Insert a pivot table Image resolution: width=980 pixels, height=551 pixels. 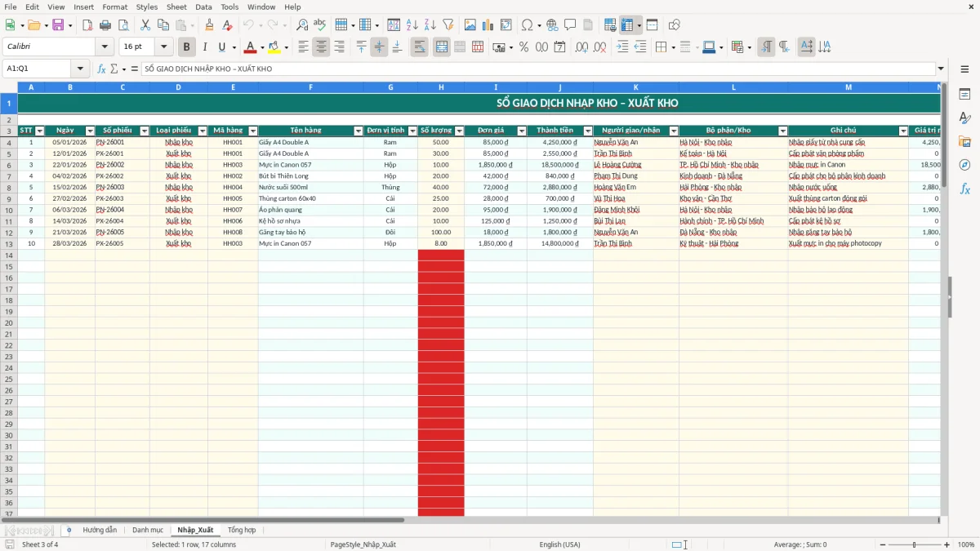pos(506,25)
